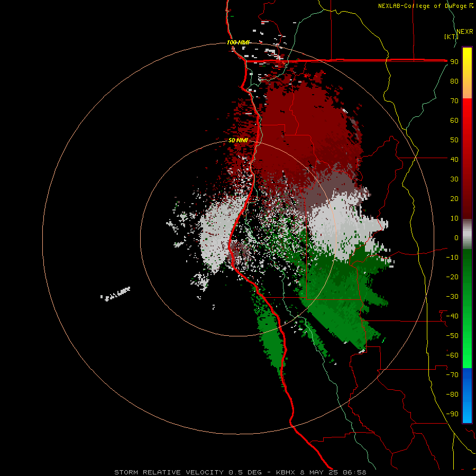Click the "NEXLAB-College of DuPage" header text
Screen dimensions: 476x476
[422, 6]
